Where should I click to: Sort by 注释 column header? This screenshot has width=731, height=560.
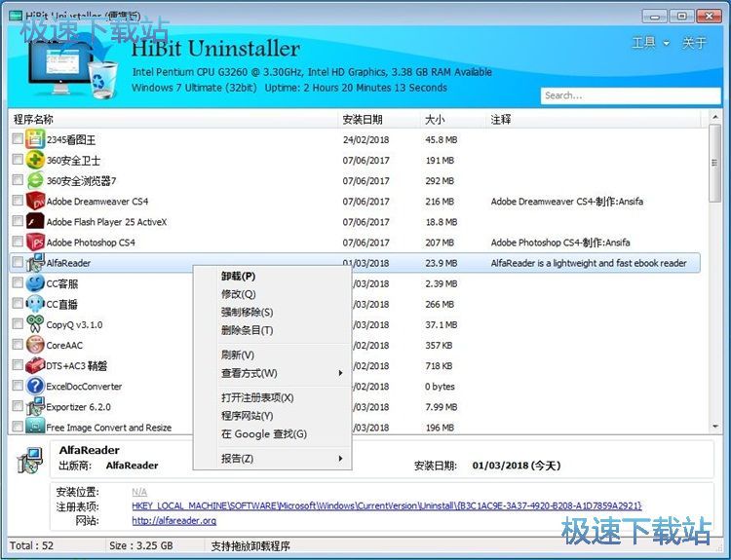pos(593,120)
